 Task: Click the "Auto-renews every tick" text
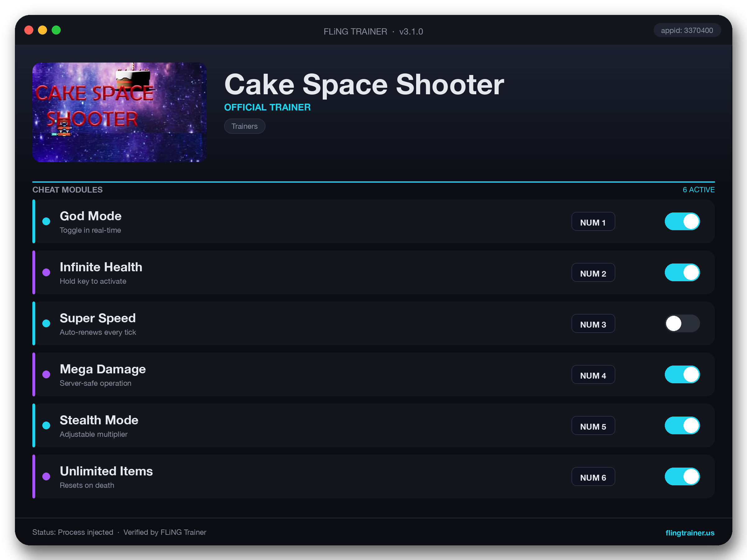pyautogui.click(x=98, y=332)
